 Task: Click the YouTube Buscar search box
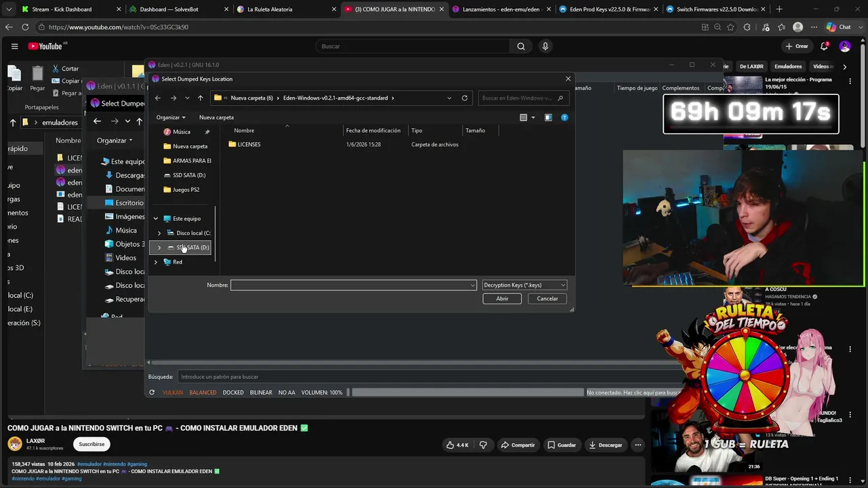pyautogui.click(x=412, y=46)
